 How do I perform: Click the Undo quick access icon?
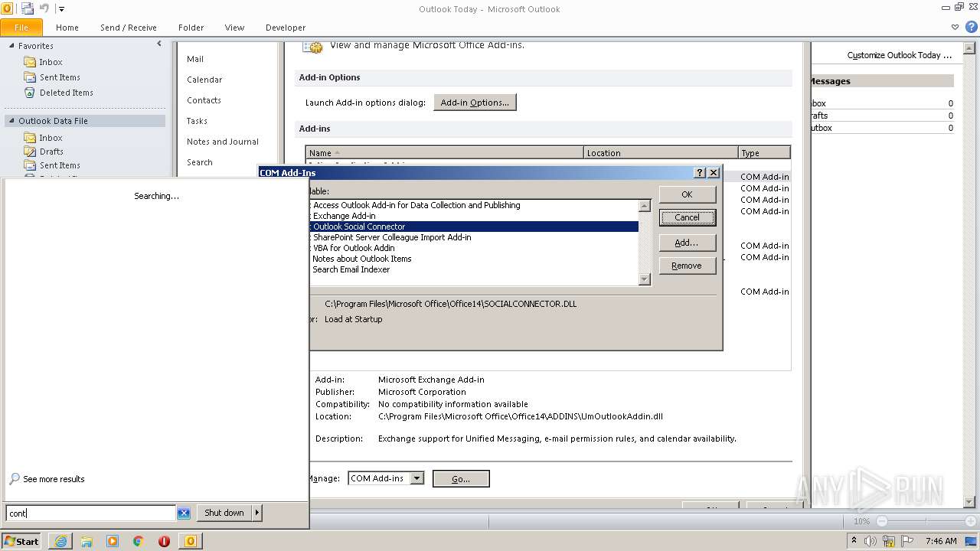coord(44,8)
